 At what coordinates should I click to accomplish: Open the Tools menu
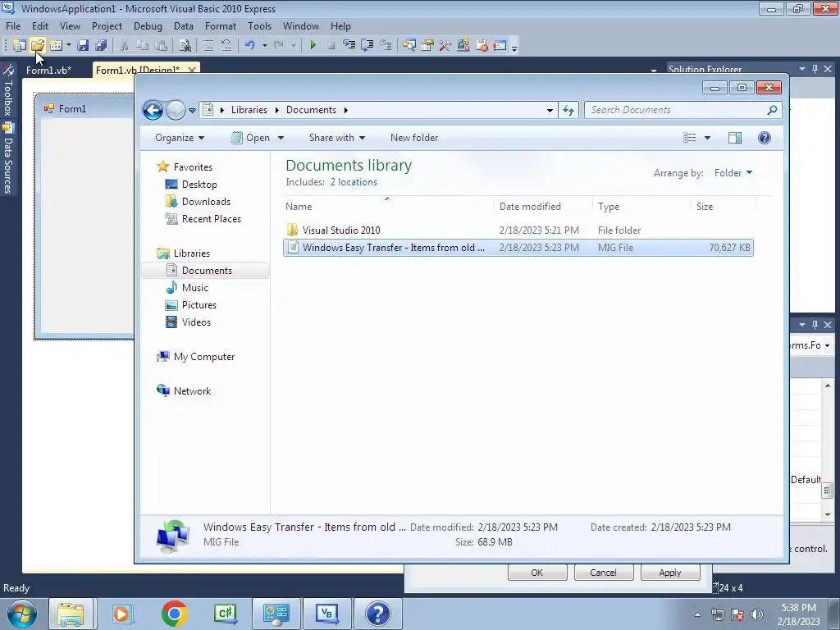point(259,26)
